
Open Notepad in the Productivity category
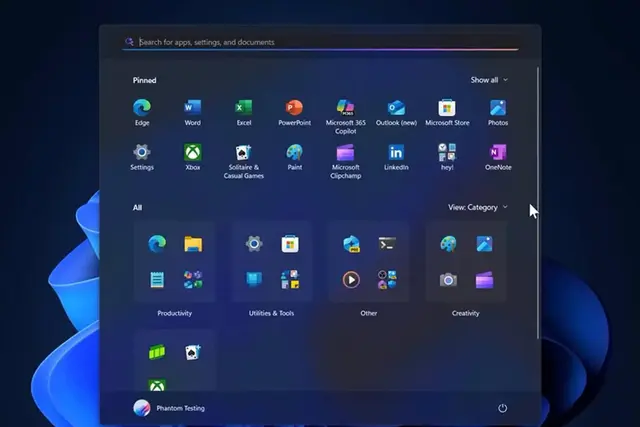[157, 280]
